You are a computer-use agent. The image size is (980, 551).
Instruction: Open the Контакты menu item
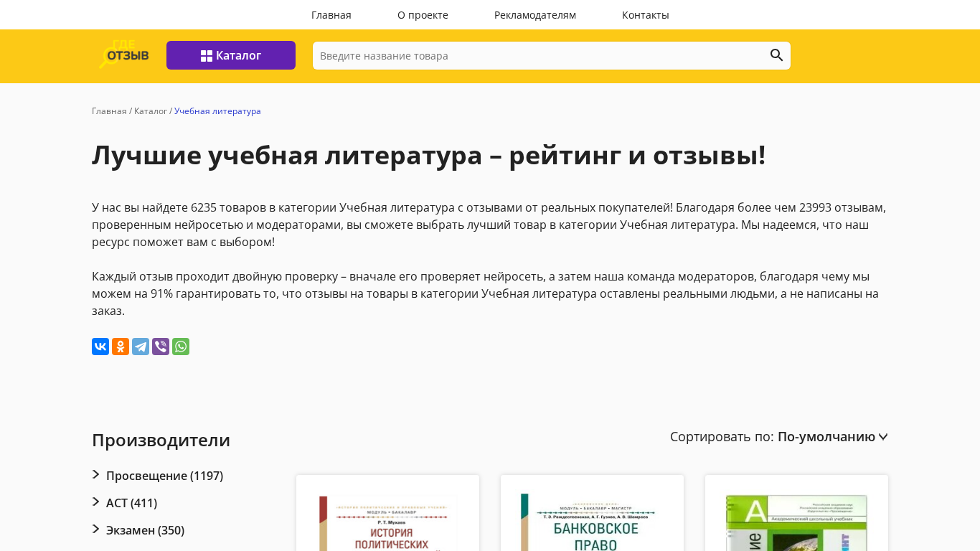[x=646, y=15]
